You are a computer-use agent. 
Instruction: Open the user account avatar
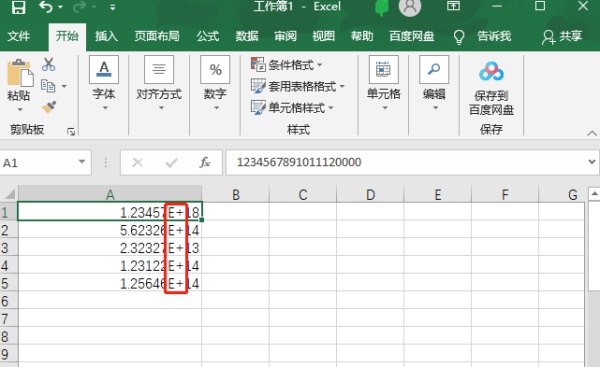[410, 7]
